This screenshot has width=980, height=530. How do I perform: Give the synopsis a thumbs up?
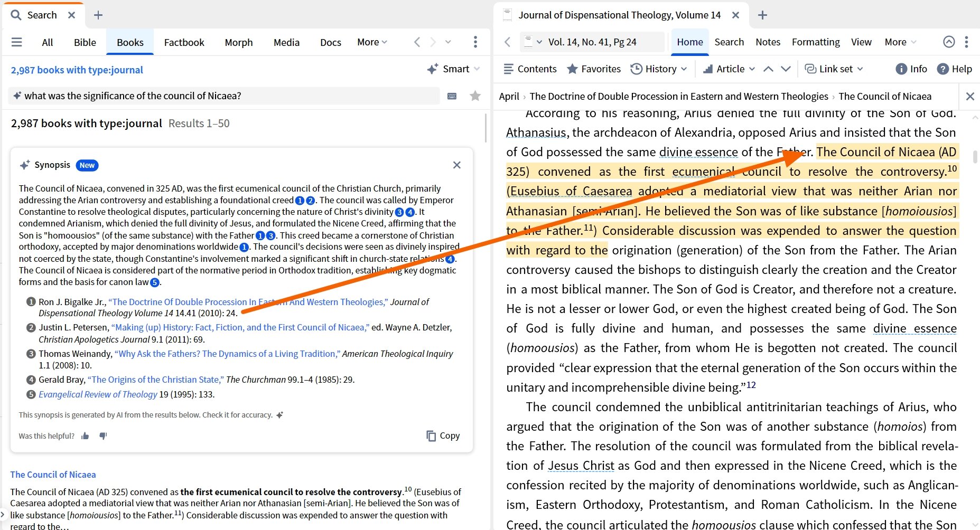[85, 436]
